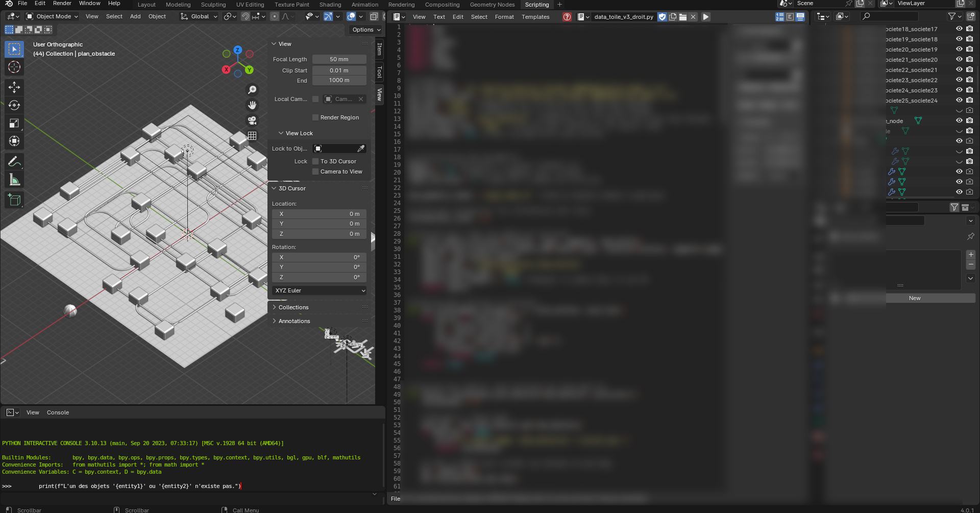Open the Templates menu in text editor
Screen dimensions: 980x513
tap(535, 17)
